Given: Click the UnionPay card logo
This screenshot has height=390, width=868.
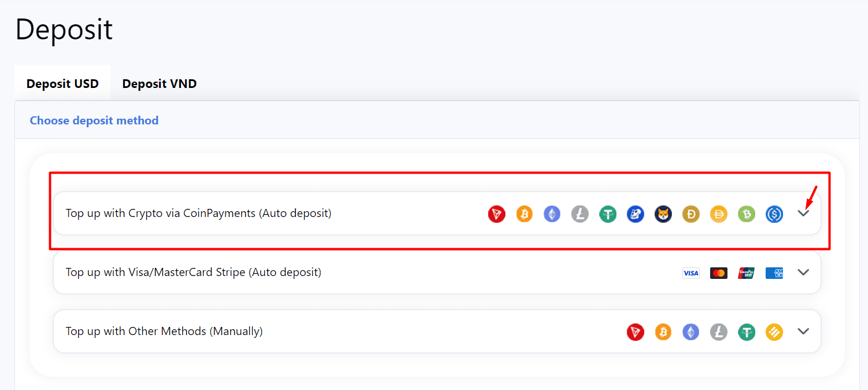Looking at the screenshot, I should (746, 273).
